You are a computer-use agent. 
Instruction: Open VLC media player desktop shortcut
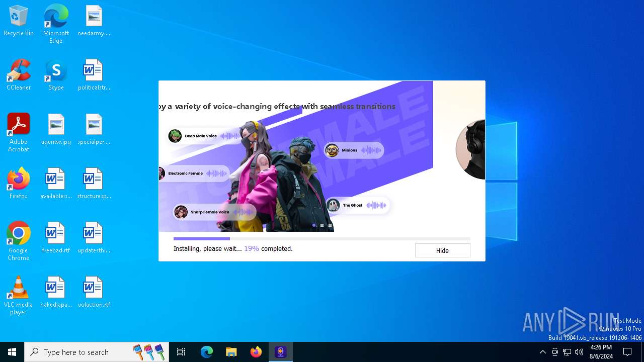[x=19, y=296]
